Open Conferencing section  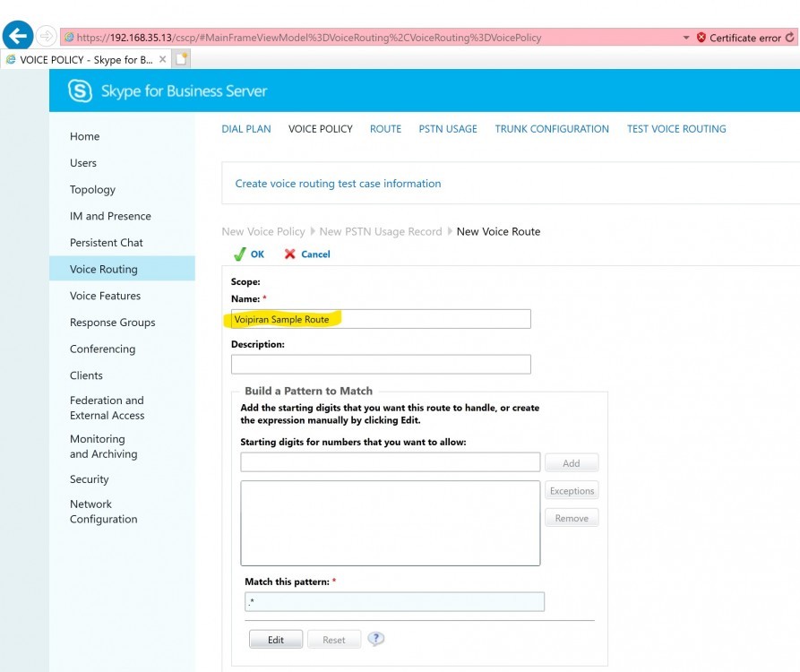coord(102,349)
